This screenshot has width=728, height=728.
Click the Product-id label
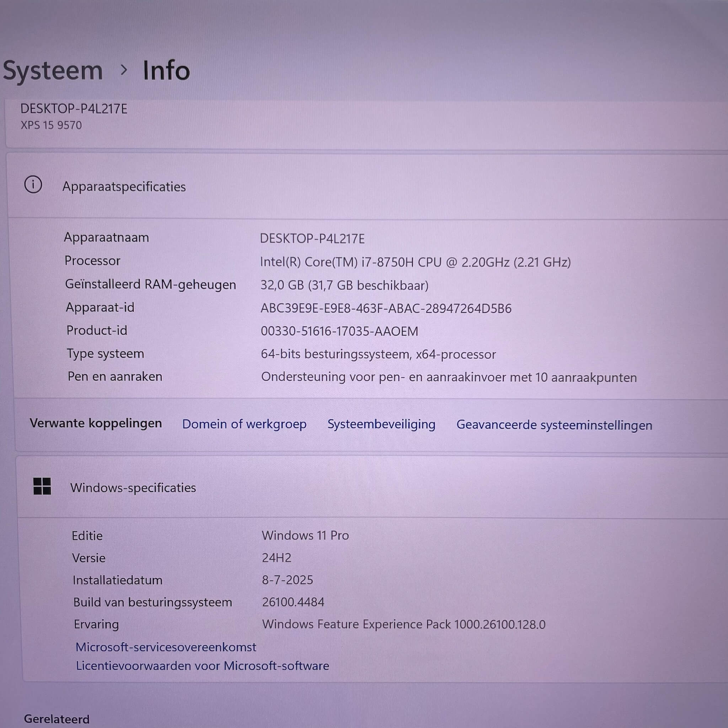click(x=97, y=331)
